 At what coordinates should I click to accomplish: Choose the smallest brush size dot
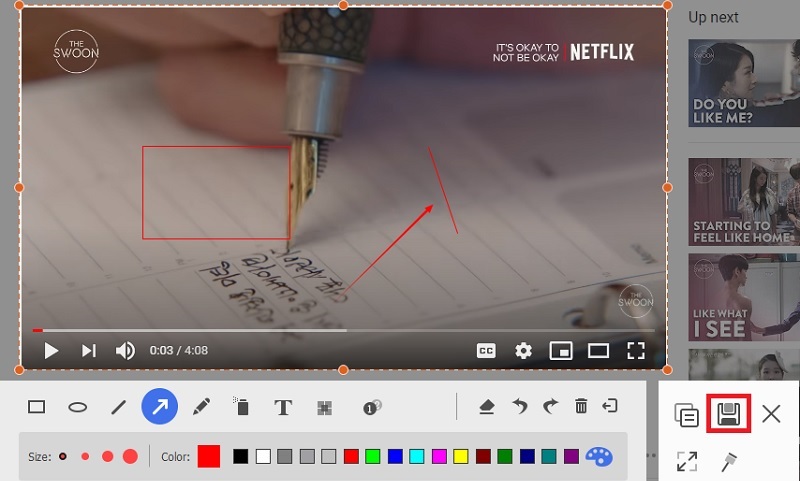(x=63, y=456)
